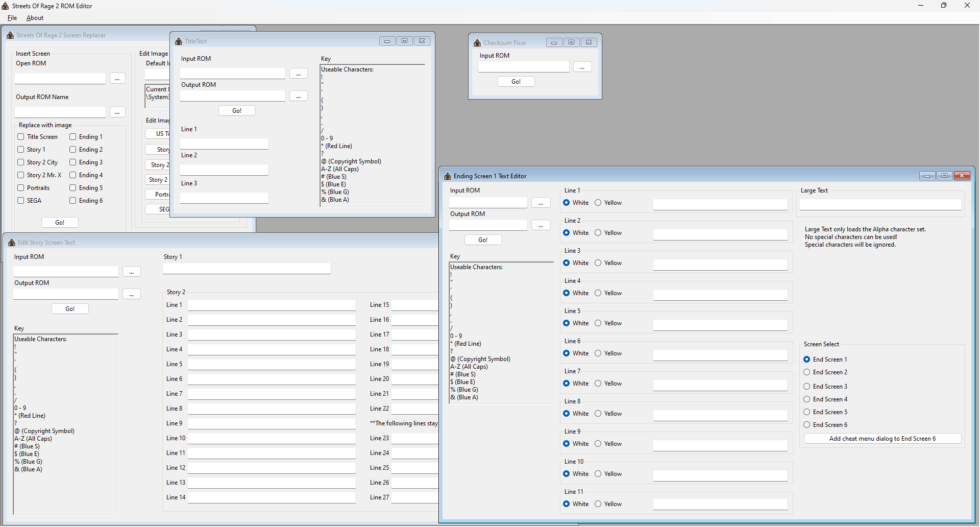Image resolution: width=980 pixels, height=527 pixels.
Task: Close the Checksum Fixer window
Action: 589,42
